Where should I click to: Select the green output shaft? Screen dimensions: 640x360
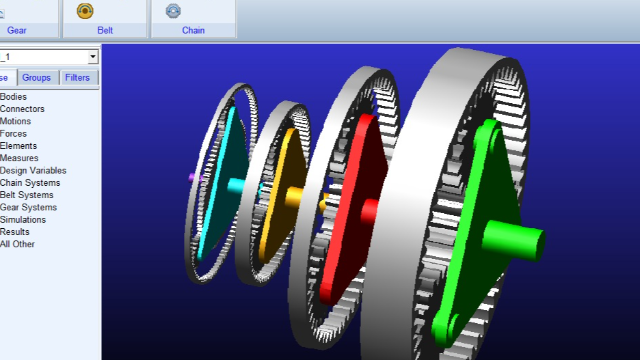pyautogui.click(x=513, y=241)
